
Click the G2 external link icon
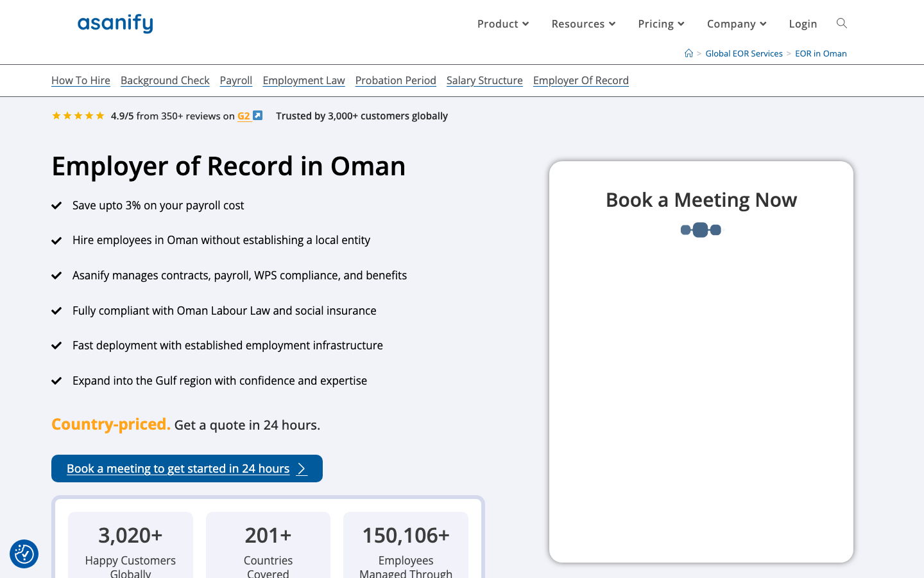[257, 116]
